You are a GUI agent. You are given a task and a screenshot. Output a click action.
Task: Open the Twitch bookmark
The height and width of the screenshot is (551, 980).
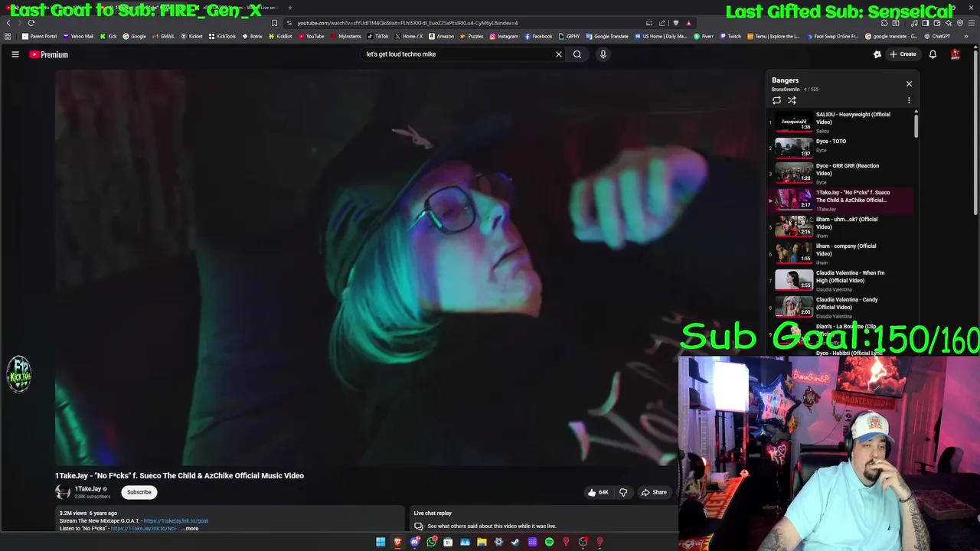730,36
